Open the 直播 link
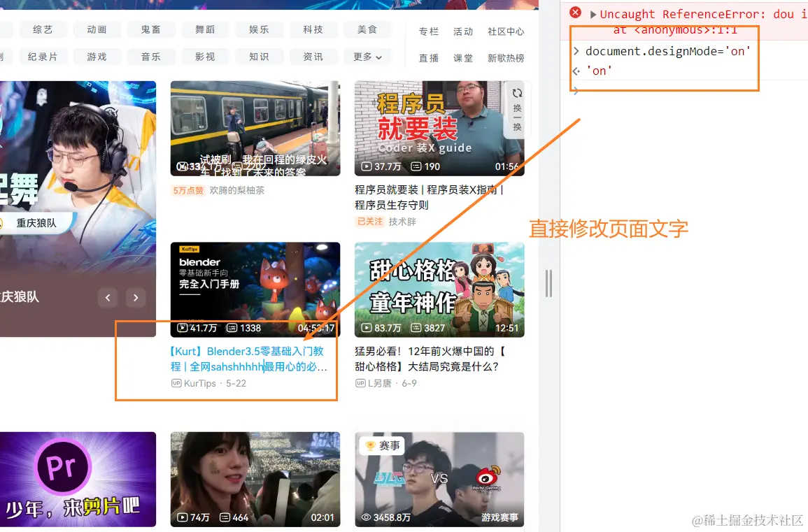808x532 pixels. coord(429,58)
